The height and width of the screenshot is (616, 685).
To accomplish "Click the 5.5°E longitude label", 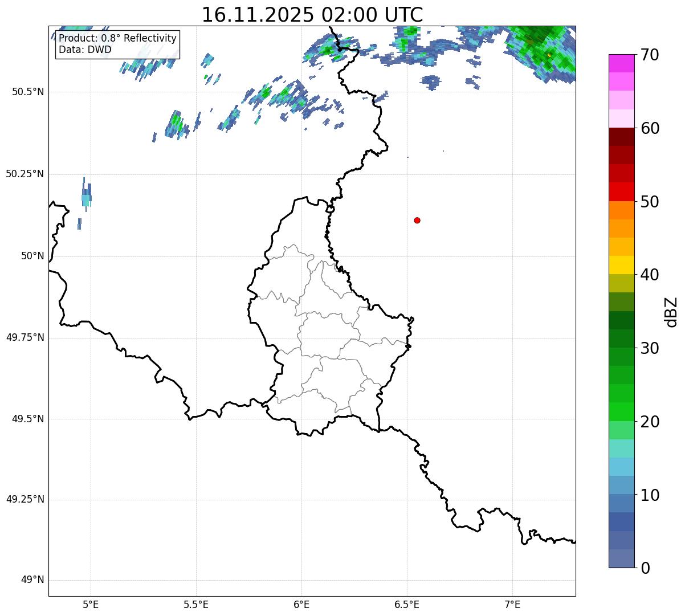I will click(x=196, y=604).
